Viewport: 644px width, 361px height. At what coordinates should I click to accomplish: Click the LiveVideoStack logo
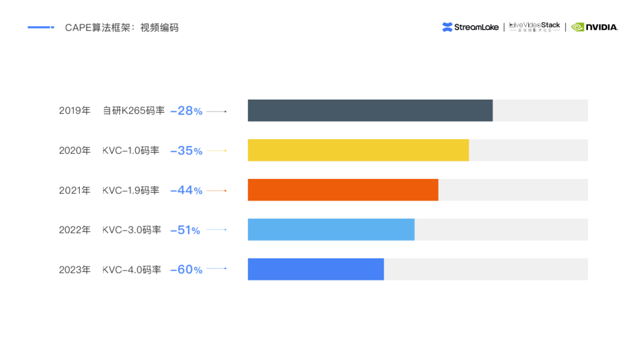tap(534, 27)
